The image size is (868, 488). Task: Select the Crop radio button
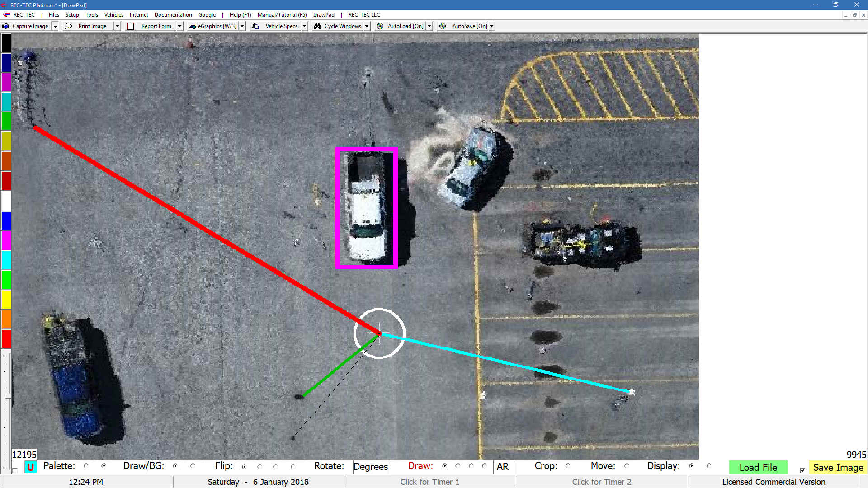click(568, 466)
